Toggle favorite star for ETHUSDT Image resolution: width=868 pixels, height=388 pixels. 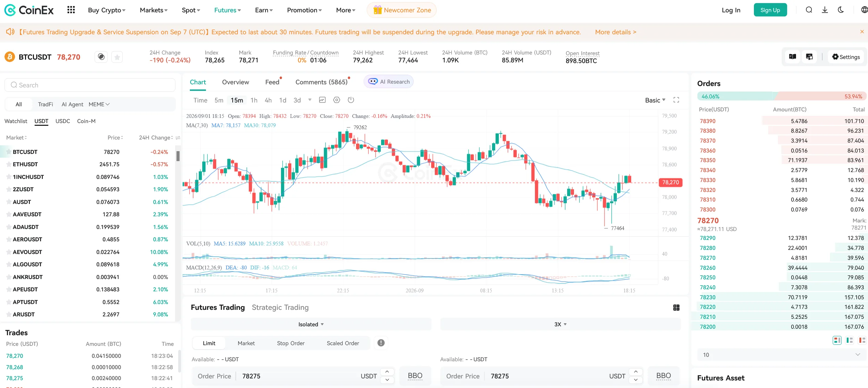(x=9, y=165)
